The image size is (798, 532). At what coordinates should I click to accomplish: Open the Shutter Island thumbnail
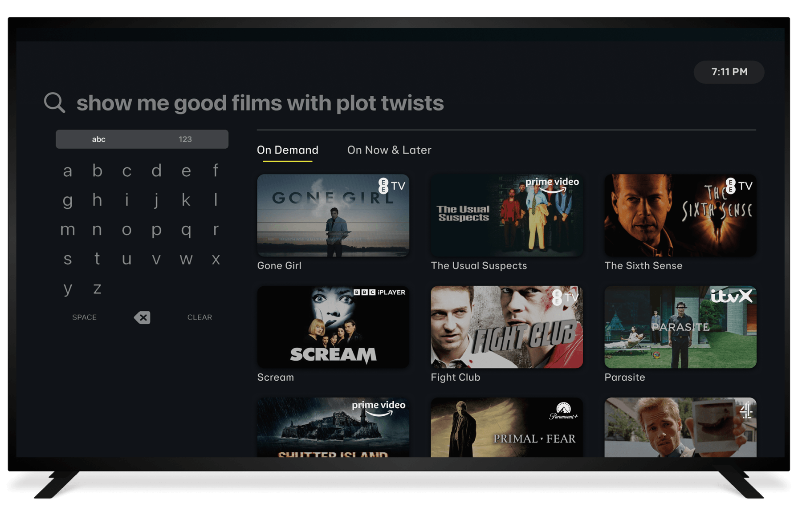click(x=333, y=427)
